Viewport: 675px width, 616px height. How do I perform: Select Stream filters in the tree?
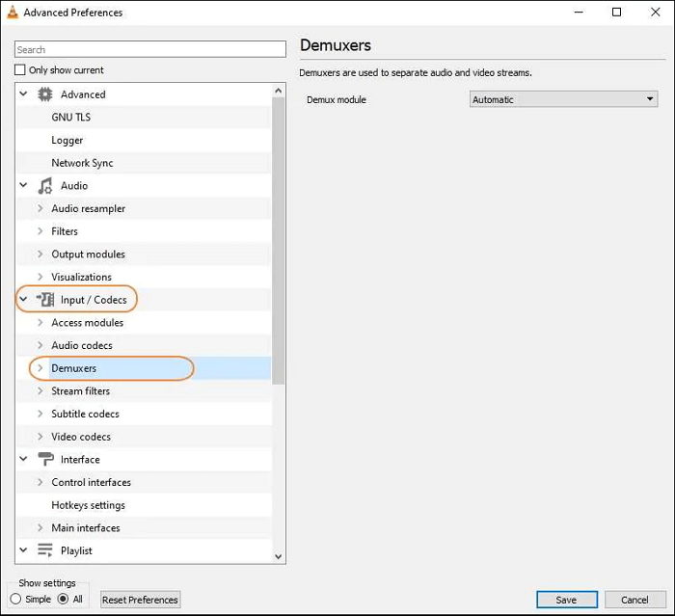pyautogui.click(x=80, y=391)
